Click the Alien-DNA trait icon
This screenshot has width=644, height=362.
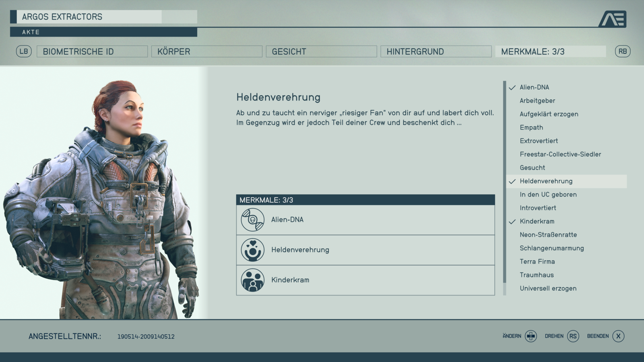[x=253, y=220]
